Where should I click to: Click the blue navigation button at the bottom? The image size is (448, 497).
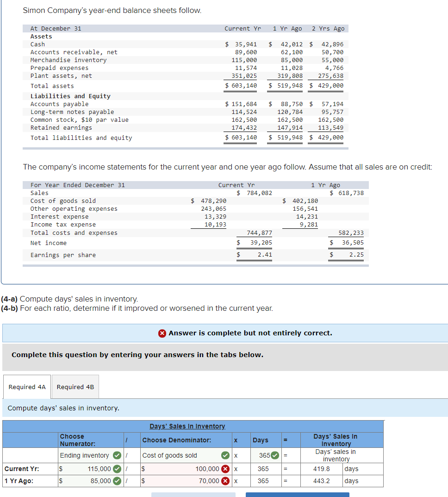point(297,495)
